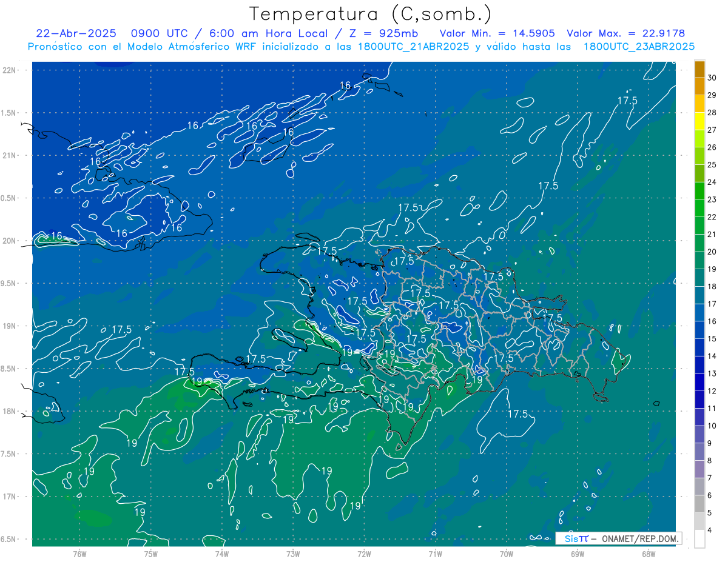
Task: Click the color scale label "14"
Action: click(x=712, y=356)
